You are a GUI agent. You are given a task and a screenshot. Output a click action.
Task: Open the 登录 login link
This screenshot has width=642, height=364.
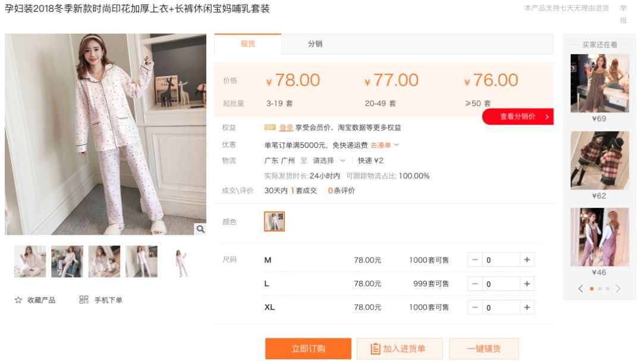286,128
